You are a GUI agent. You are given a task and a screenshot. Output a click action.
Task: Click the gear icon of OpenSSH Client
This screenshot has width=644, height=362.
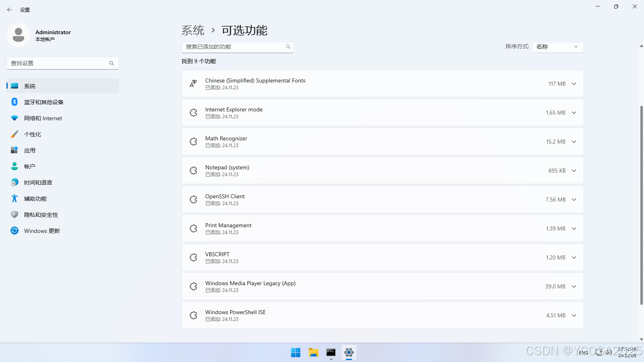click(x=193, y=200)
